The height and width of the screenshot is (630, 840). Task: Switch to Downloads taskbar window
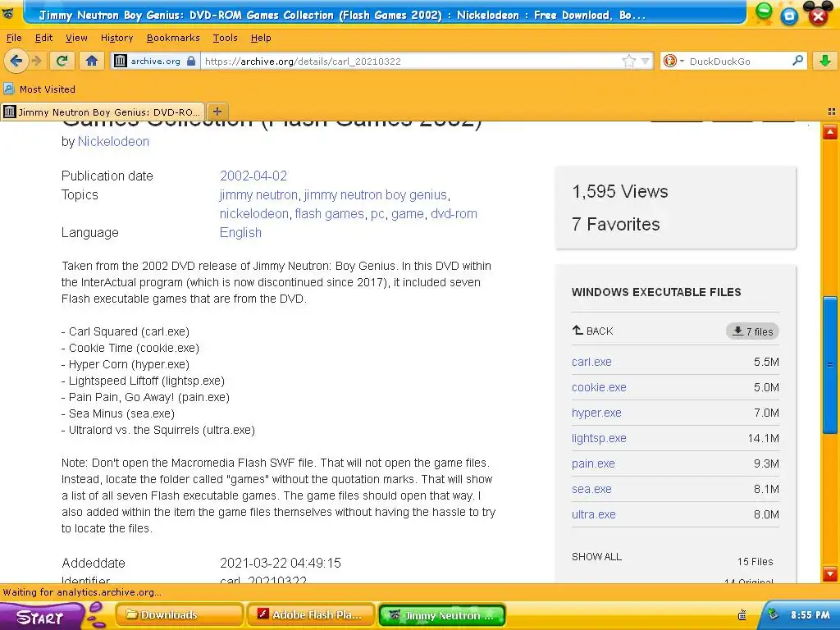[179, 615]
